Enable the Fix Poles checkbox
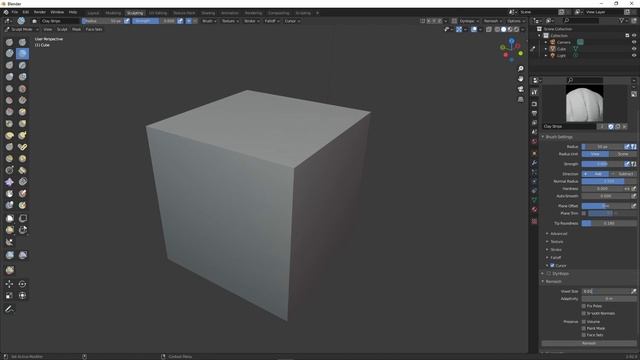 [584, 306]
